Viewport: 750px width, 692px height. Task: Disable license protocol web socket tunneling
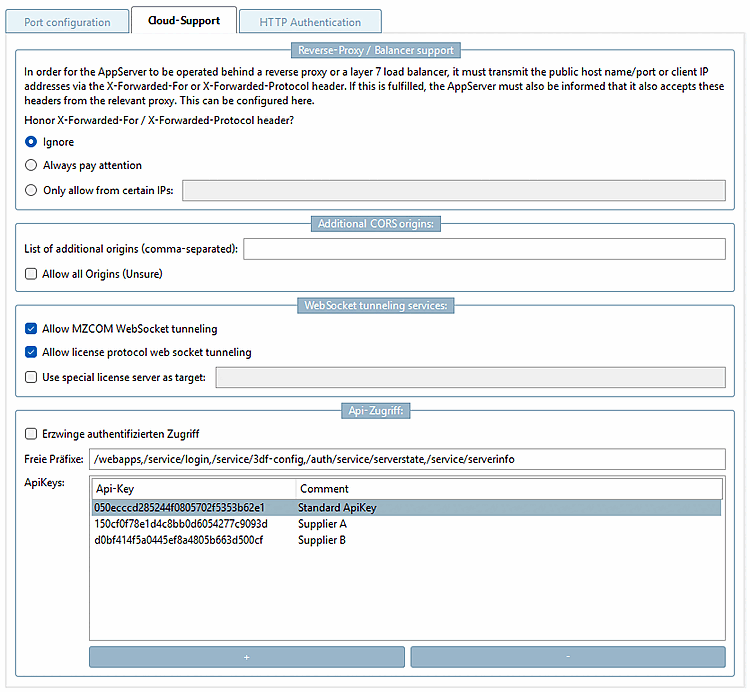click(31, 352)
